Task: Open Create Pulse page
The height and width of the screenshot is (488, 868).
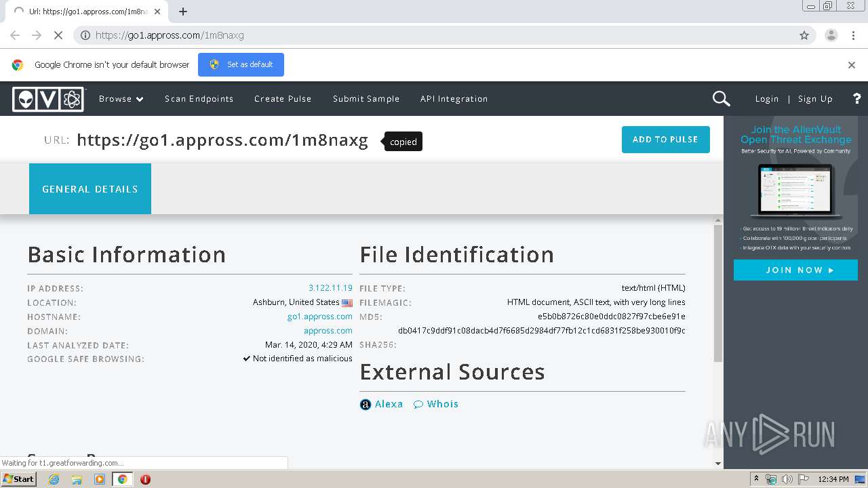Action: (283, 99)
